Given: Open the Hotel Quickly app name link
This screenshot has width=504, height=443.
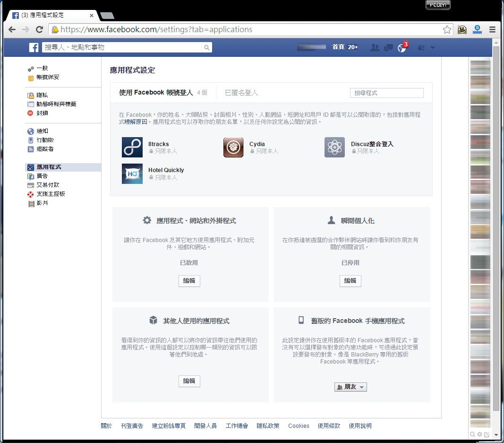Looking at the screenshot, I should (x=166, y=170).
